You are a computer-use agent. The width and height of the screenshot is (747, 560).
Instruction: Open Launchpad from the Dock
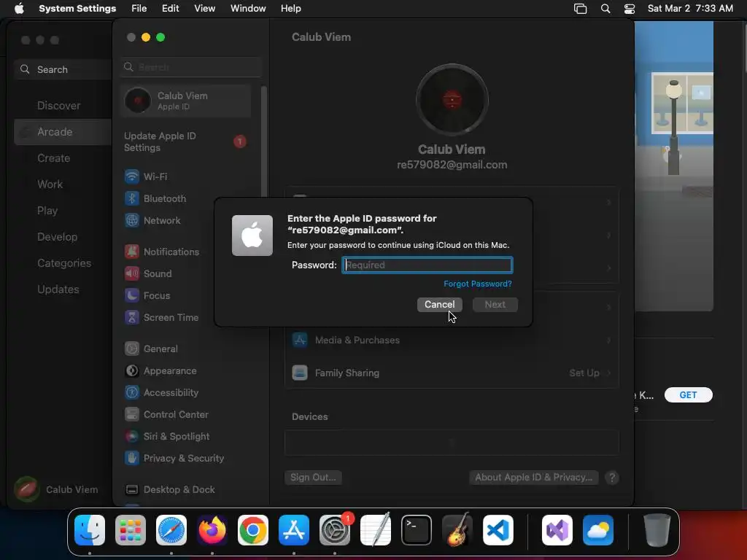131,530
